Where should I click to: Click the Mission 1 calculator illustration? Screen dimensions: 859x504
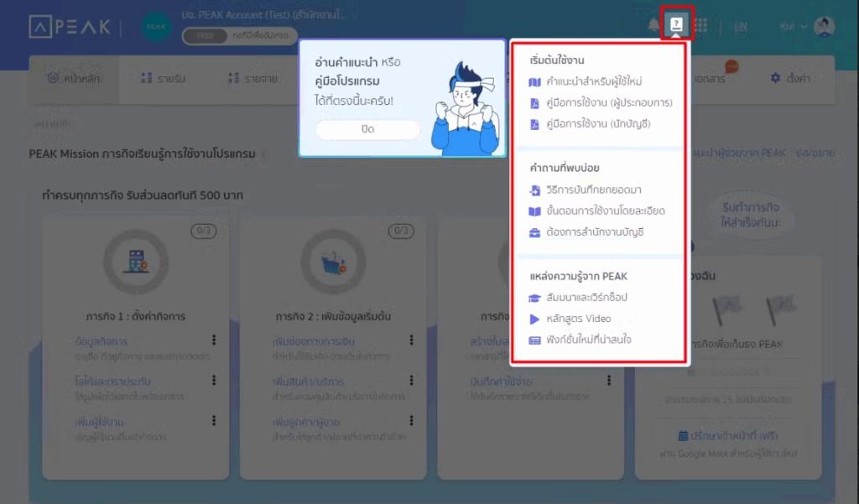click(136, 262)
